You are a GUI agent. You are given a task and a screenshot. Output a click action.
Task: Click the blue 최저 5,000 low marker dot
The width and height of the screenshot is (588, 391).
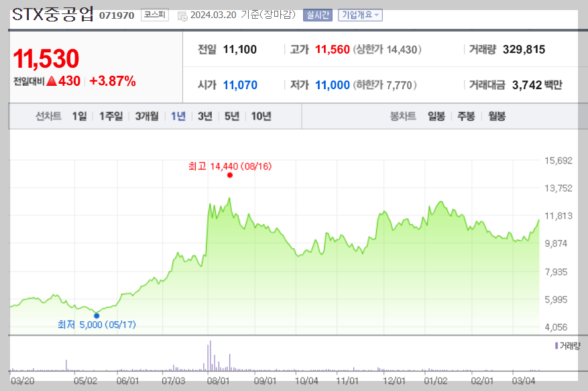[97, 316]
